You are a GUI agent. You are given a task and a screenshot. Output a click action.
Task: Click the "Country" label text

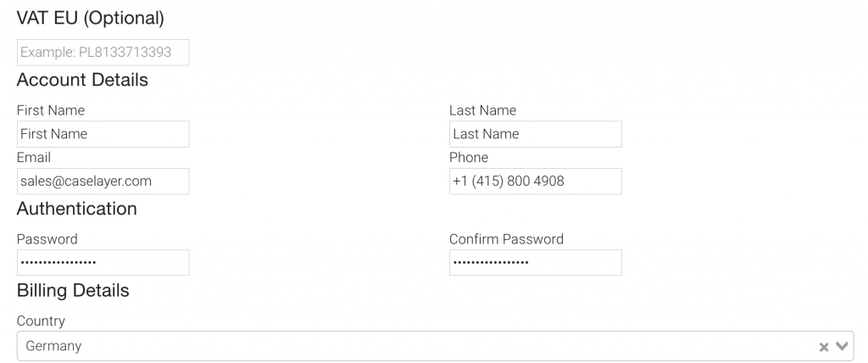(41, 321)
